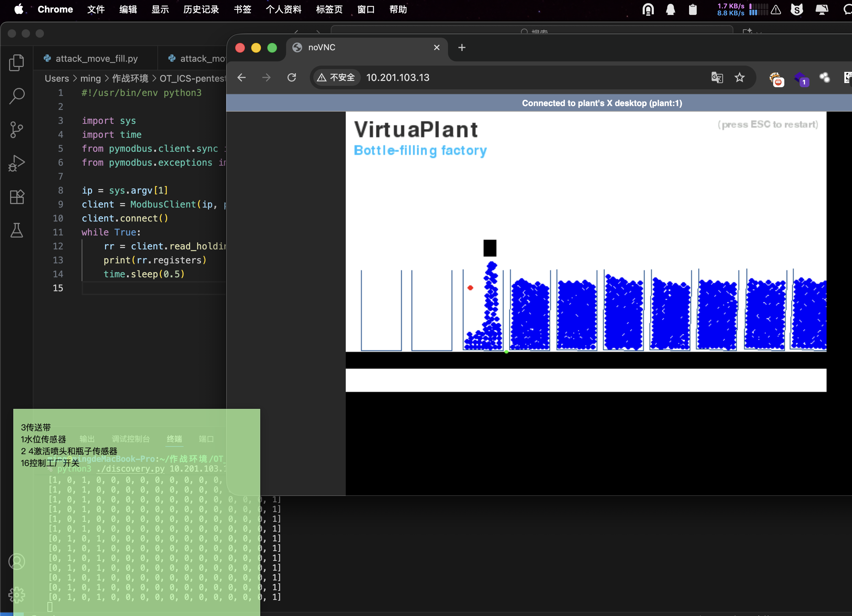Open the Apple menu
This screenshot has height=616, width=852.
19,9
